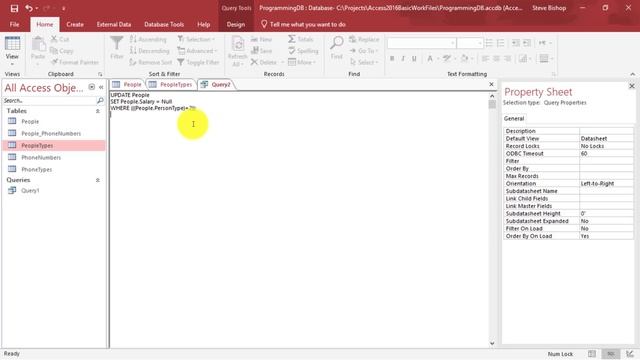Open the Help ribbon tab
Image resolution: width=640 pixels, height=360 pixels.
tap(203, 24)
